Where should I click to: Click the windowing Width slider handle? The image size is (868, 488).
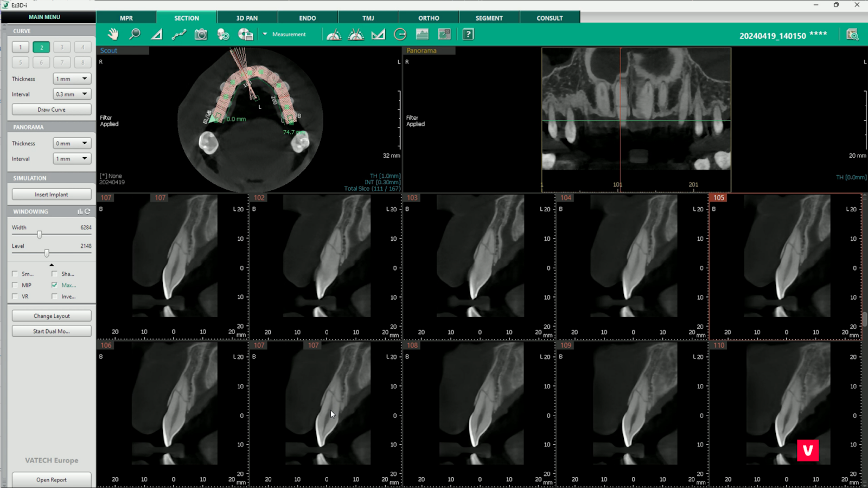(x=40, y=235)
